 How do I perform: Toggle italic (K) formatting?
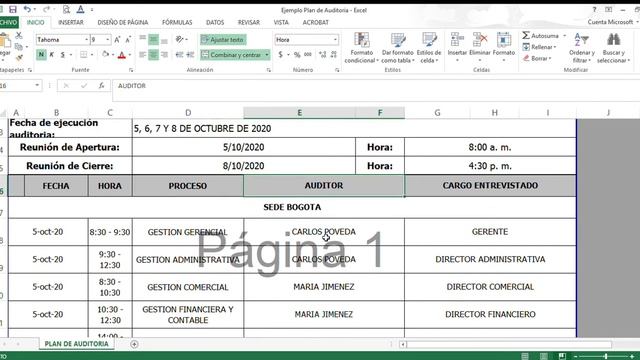(x=52, y=54)
